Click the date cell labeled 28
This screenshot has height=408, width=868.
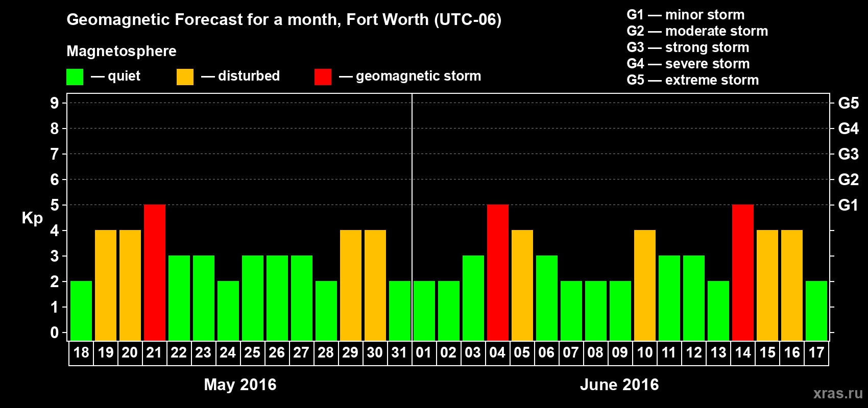click(326, 353)
